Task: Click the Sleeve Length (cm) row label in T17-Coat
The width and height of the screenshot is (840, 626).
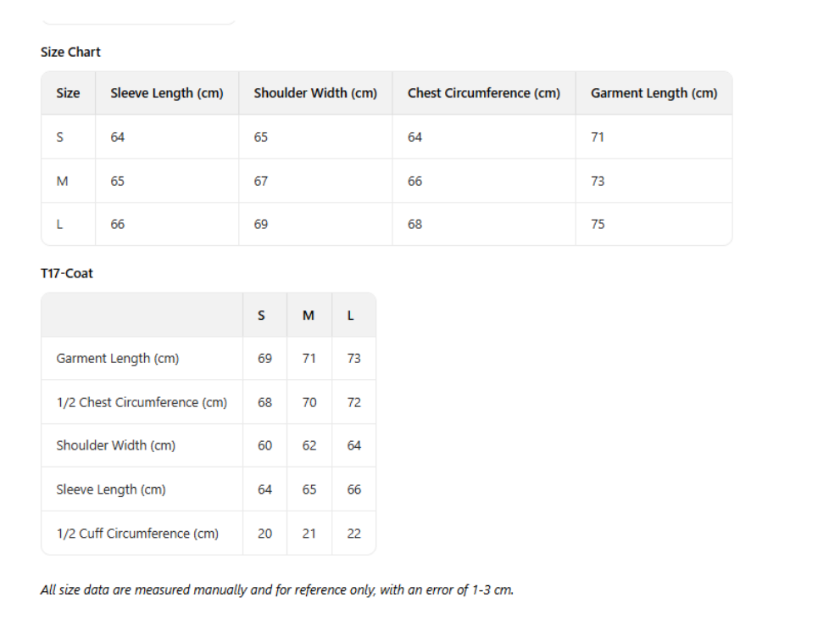Action: click(x=111, y=489)
